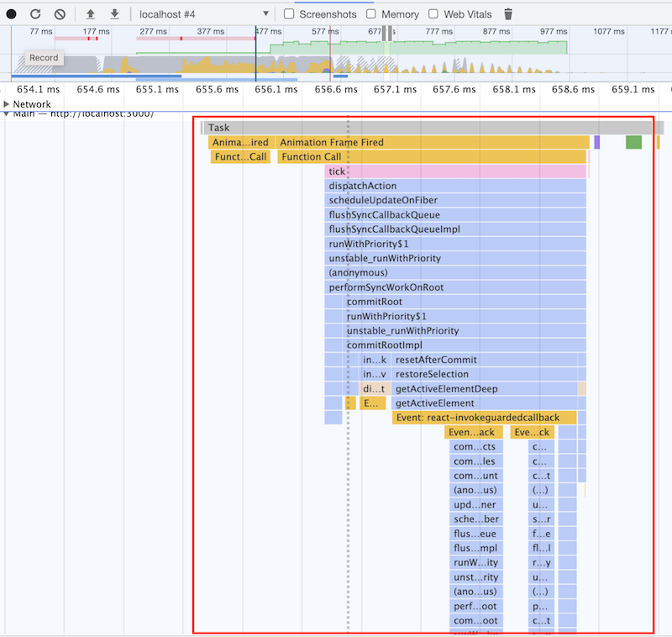Select the flus...eue frame
The height and width of the screenshot is (637, 672).
475,534
